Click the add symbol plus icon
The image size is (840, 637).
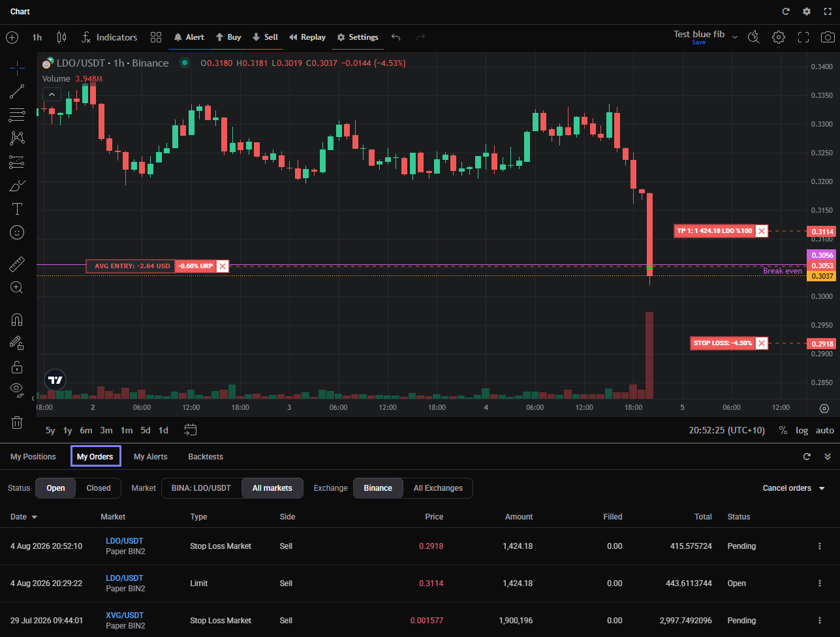click(x=12, y=37)
